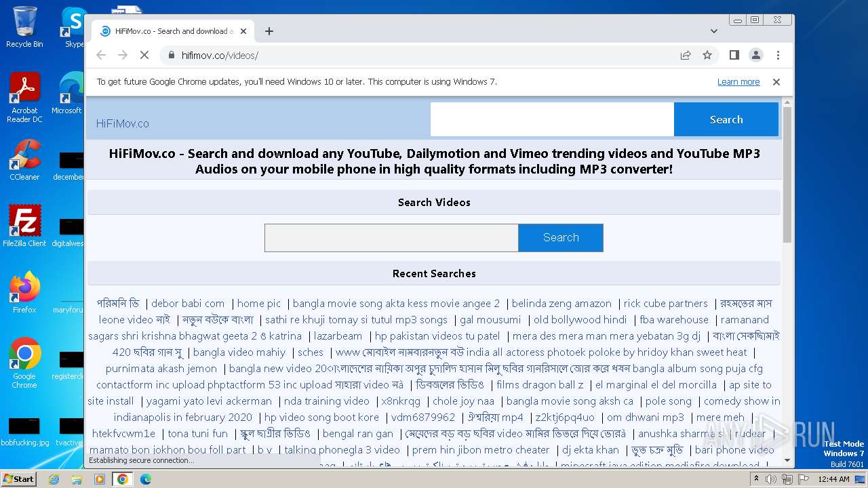
Task: Open CCleaner desktop icon
Action: coord(24,160)
